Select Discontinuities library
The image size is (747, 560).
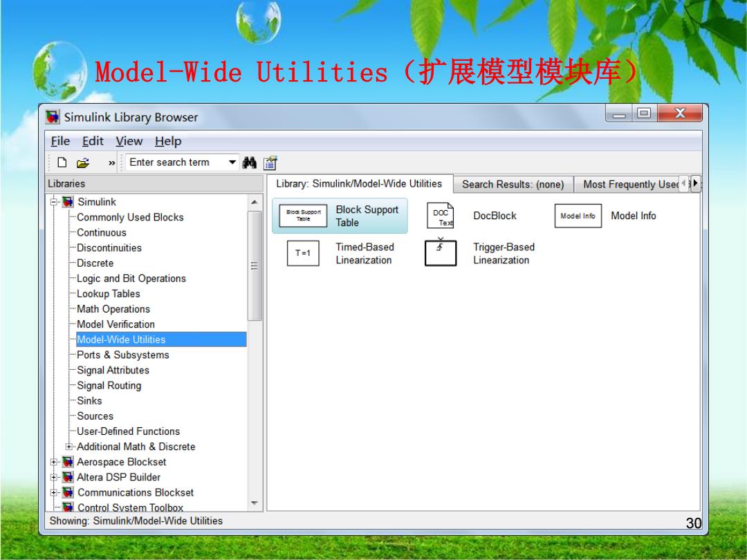(109, 248)
